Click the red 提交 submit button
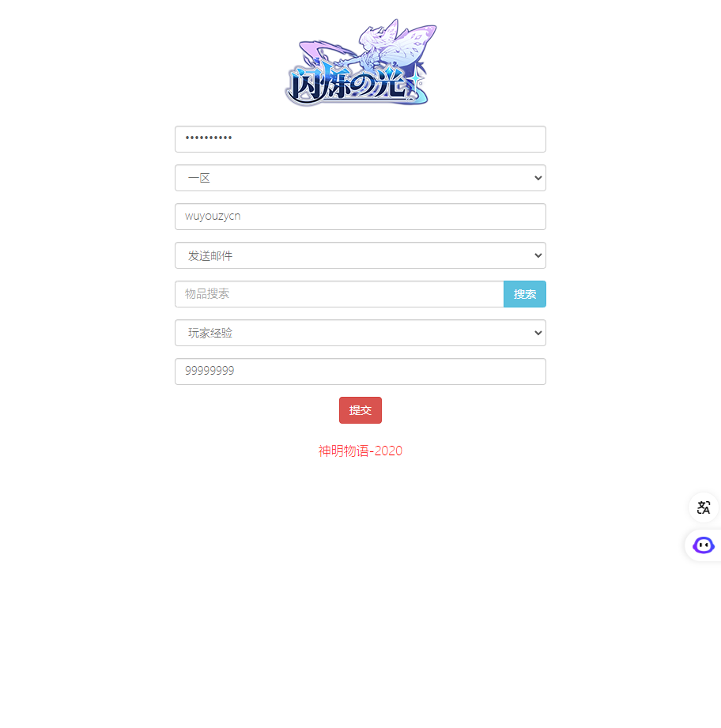Screen dimensions: 721x728 pyautogui.click(x=360, y=410)
